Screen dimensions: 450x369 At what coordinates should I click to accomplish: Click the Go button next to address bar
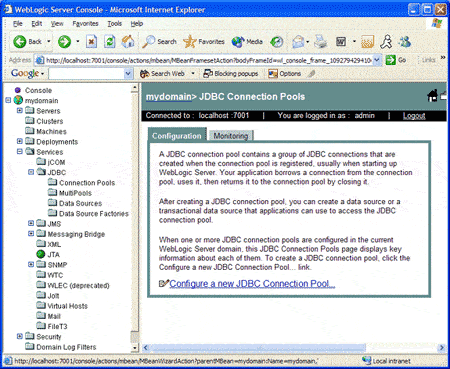point(396,60)
